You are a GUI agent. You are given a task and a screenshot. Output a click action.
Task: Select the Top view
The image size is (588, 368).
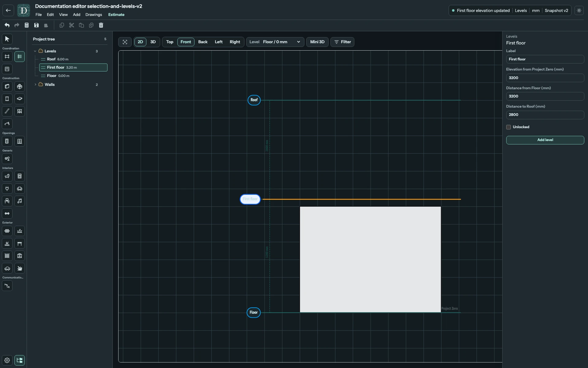point(170,42)
